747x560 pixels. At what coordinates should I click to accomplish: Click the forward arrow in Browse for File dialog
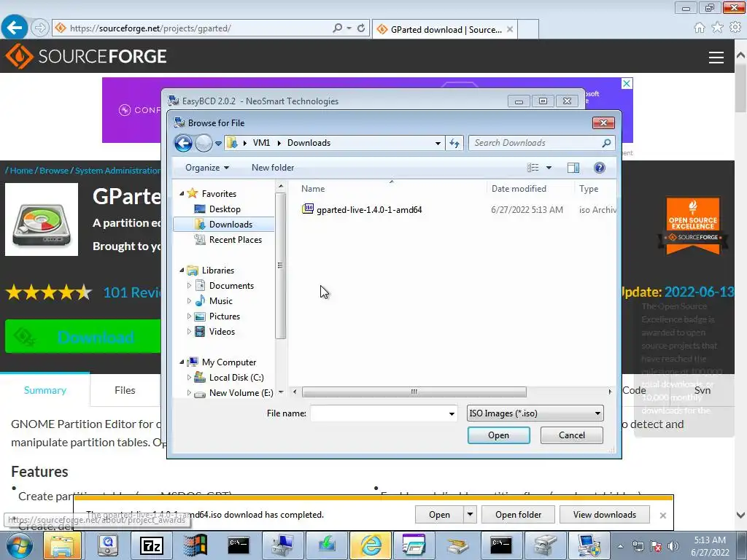tap(204, 143)
